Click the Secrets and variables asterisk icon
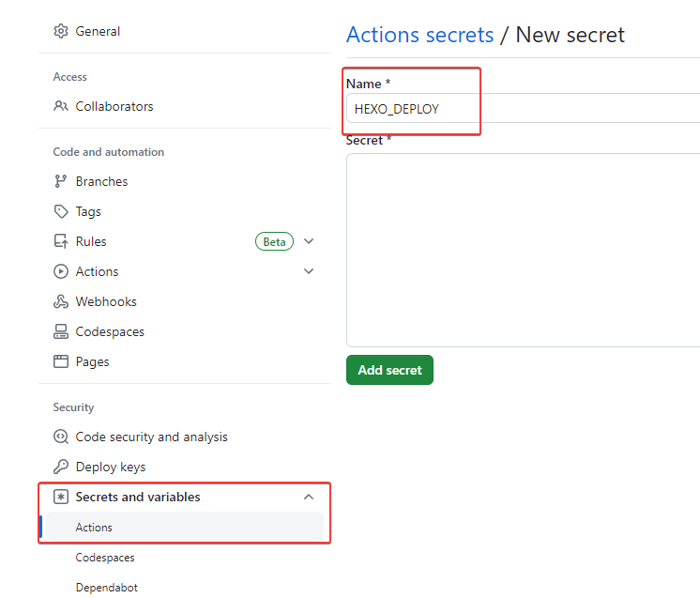 point(61,497)
